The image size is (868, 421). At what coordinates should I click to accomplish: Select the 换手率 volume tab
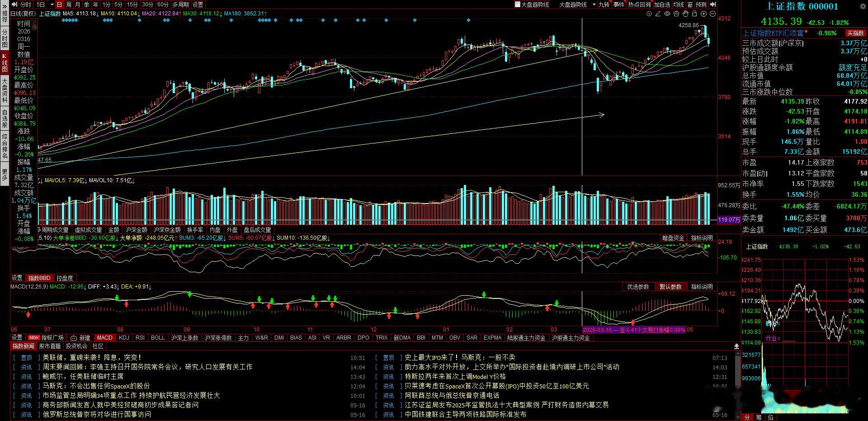coord(195,230)
